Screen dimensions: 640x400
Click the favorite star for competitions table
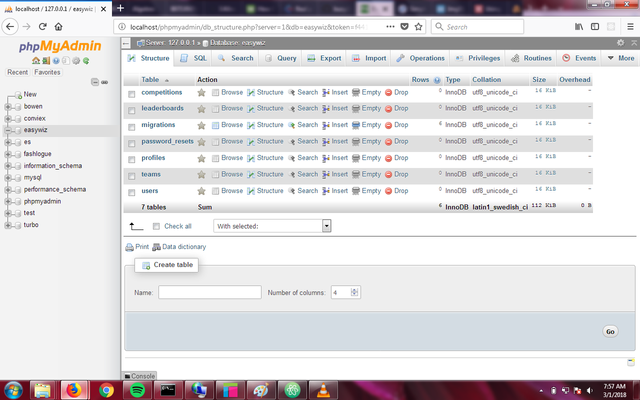tap(201, 93)
